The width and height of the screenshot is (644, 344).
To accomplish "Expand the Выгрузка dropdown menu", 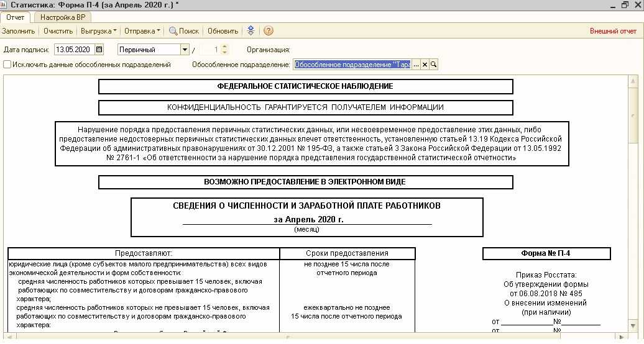I will tap(99, 31).
